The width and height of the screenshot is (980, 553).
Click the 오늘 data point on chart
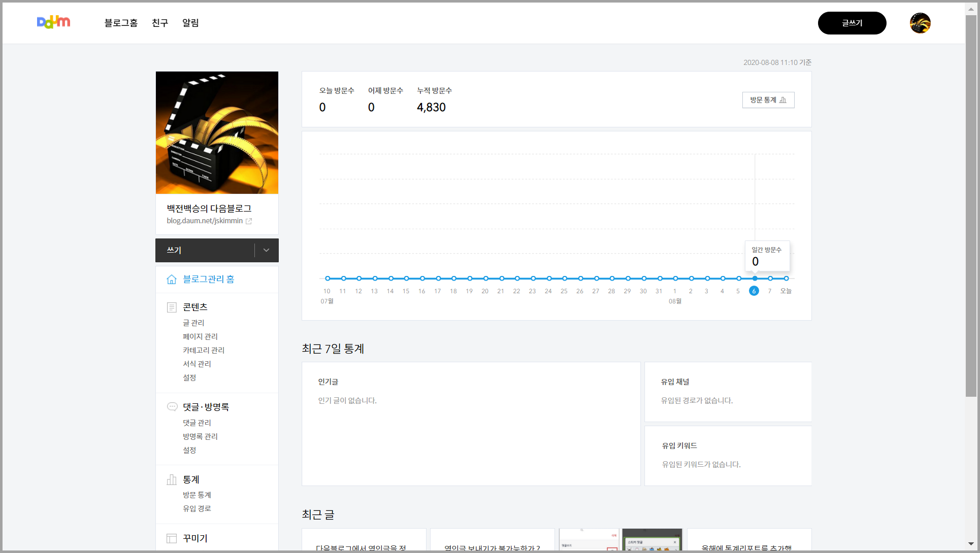(786, 279)
